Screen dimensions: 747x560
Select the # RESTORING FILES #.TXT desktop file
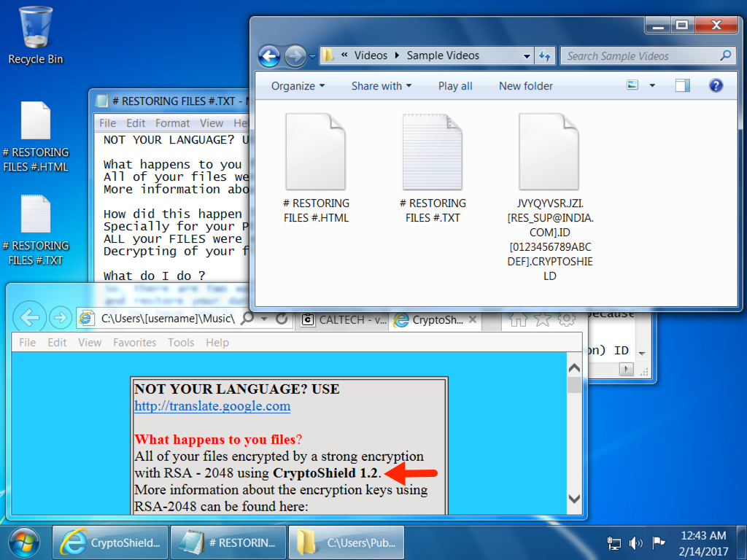pos(35,230)
